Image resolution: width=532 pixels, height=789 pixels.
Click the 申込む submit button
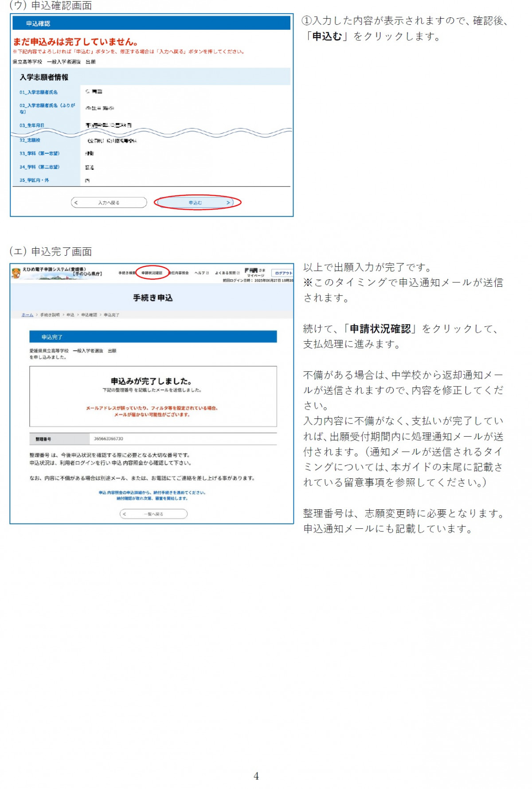click(x=196, y=203)
